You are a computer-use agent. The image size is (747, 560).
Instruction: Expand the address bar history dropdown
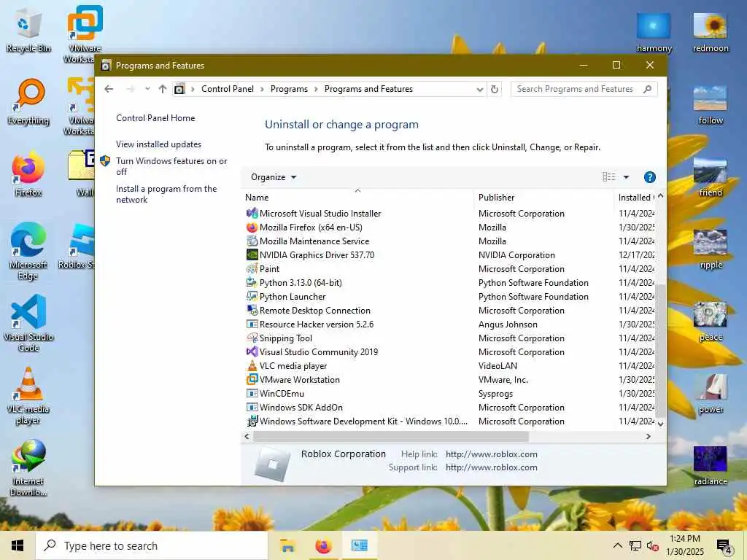[479, 89]
